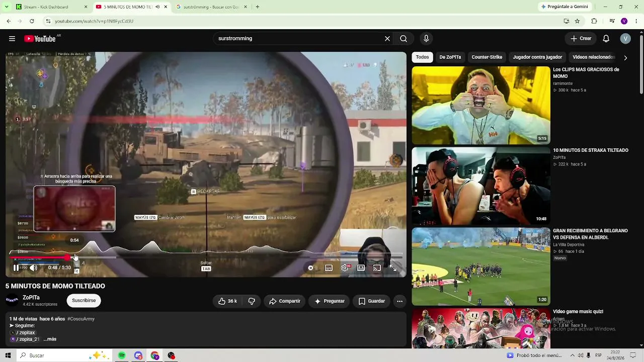Switch to the Kick Dashboard browser tab

point(50,7)
